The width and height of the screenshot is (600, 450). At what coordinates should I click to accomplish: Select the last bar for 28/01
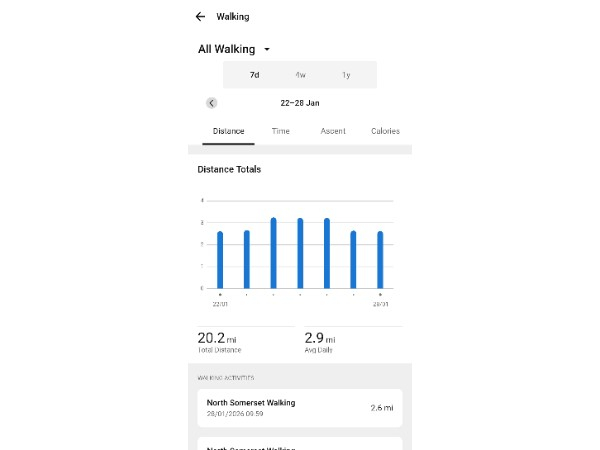click(380, 260)
